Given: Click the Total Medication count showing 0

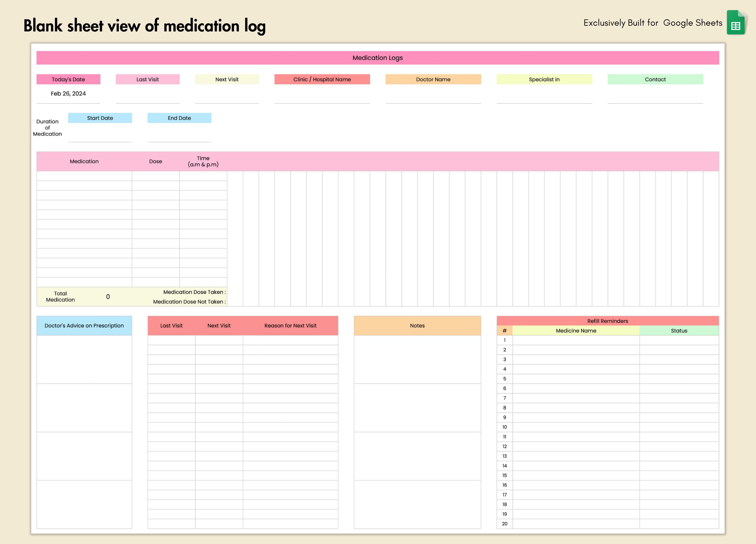Looking at the screenshot, I should (108, 296).
